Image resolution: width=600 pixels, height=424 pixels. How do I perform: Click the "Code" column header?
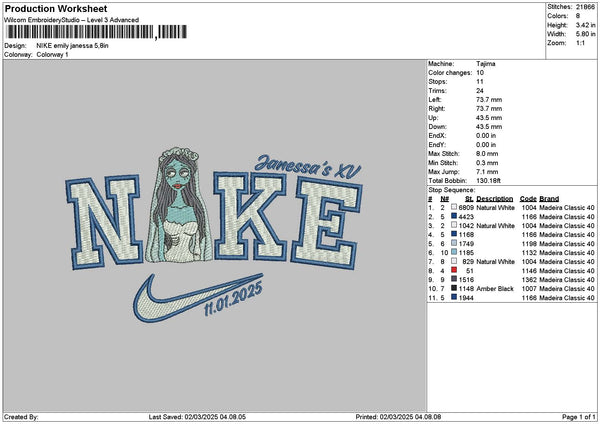tap(528, 199)
